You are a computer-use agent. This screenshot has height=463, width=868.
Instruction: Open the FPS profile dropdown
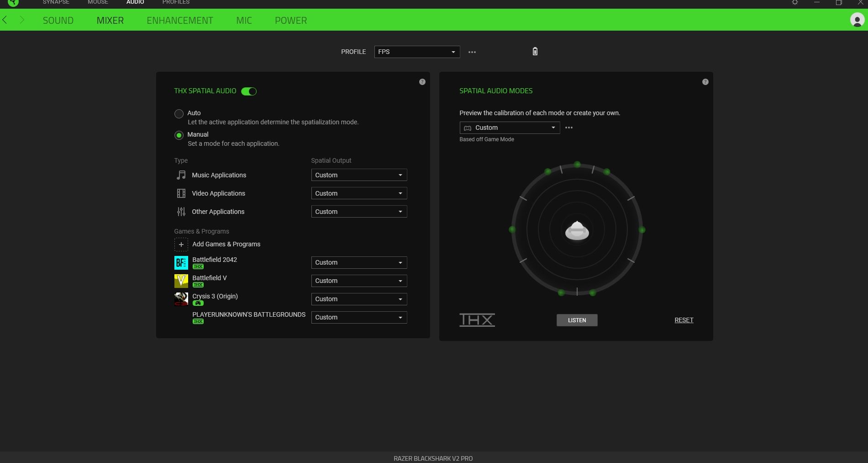click(417, 52)
